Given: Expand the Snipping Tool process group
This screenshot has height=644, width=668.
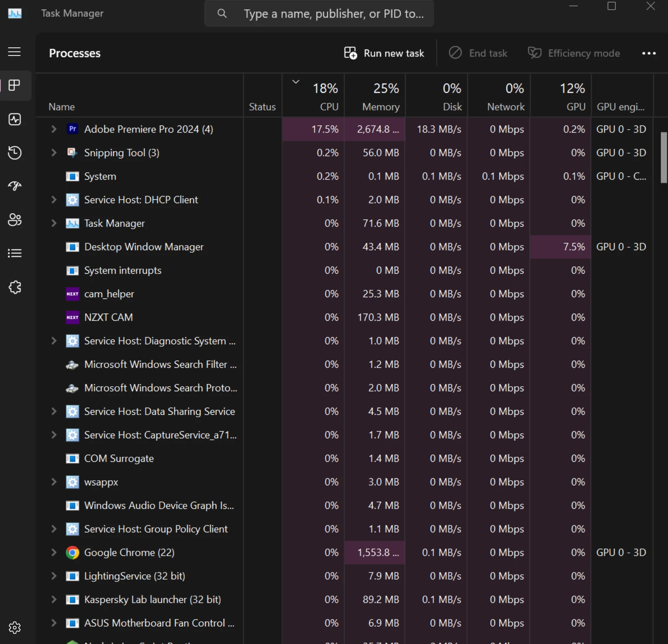Looking at the screenshot, I should 54,152.
